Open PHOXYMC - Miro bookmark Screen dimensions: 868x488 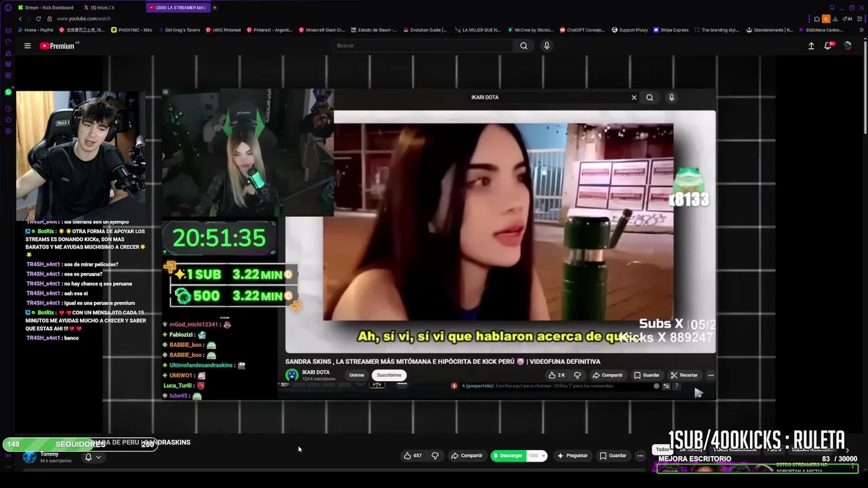click(x=132, y=30)
